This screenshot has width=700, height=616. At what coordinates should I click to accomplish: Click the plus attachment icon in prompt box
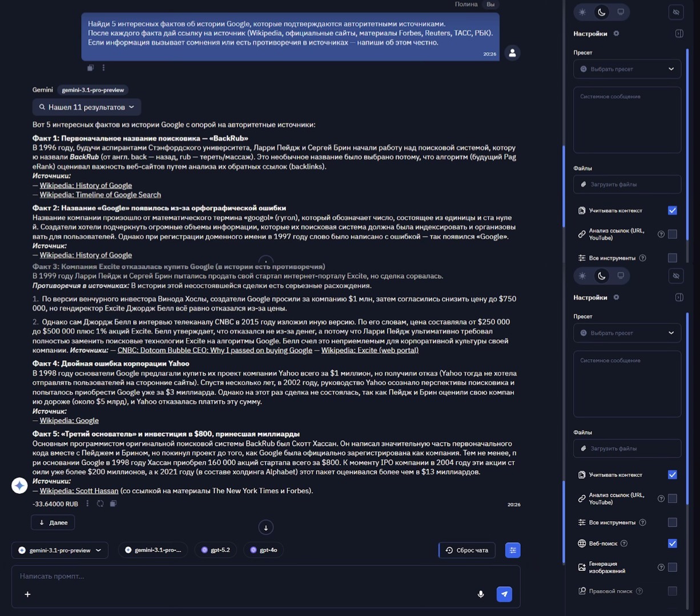point(27,594)
